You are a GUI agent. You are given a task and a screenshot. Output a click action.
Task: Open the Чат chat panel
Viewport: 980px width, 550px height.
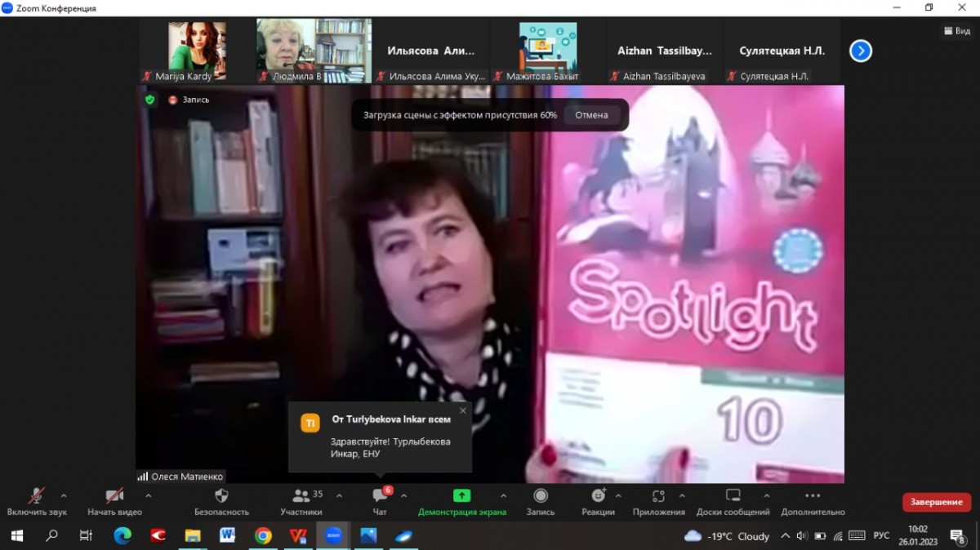[x=380, y=496]
